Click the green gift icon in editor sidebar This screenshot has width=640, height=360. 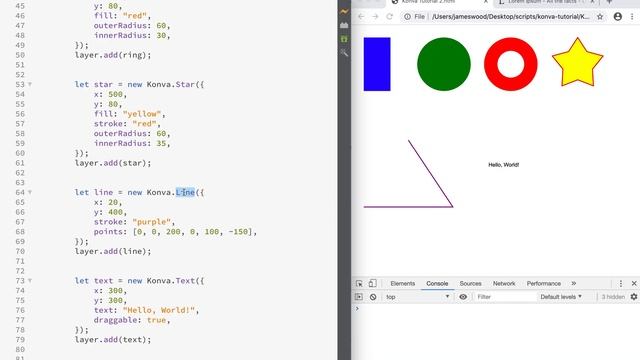point(344,39)
